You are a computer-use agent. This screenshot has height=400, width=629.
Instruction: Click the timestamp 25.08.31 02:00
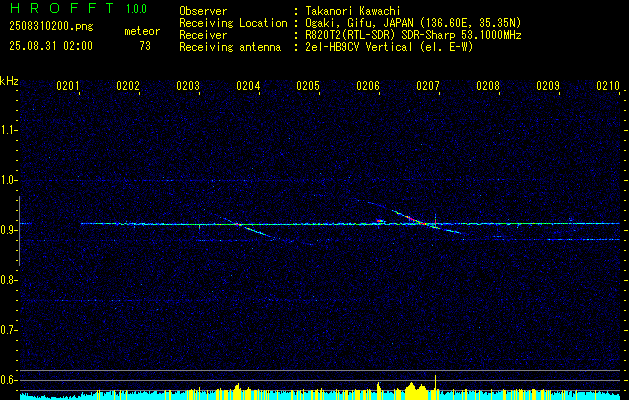pos(51,46)
